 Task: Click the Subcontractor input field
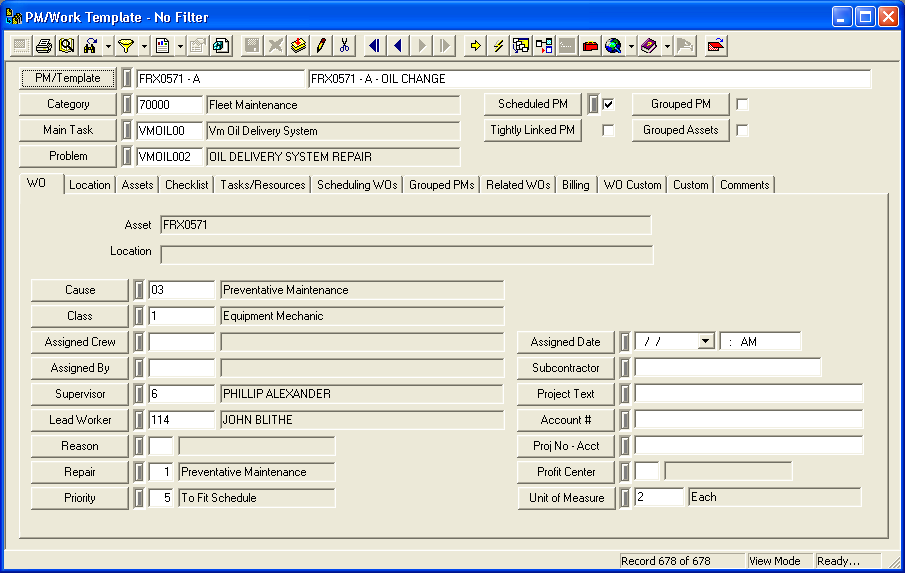[727, 368]
